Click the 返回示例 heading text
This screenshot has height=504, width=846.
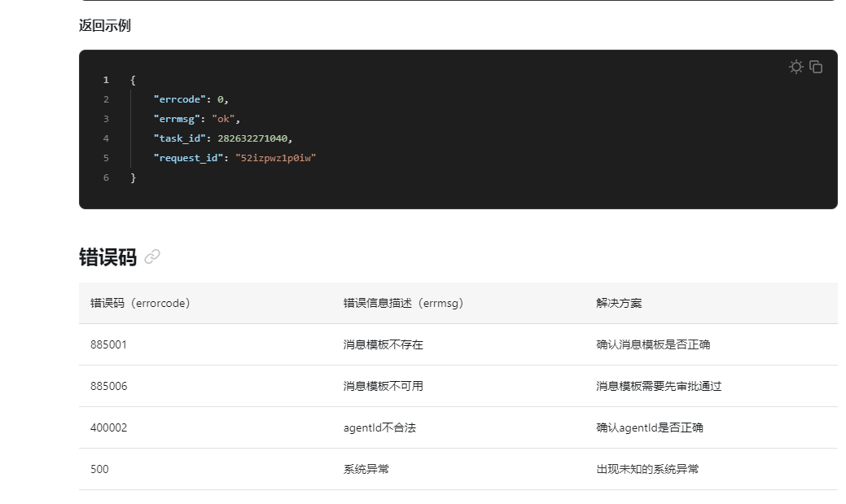click(104, 25)
